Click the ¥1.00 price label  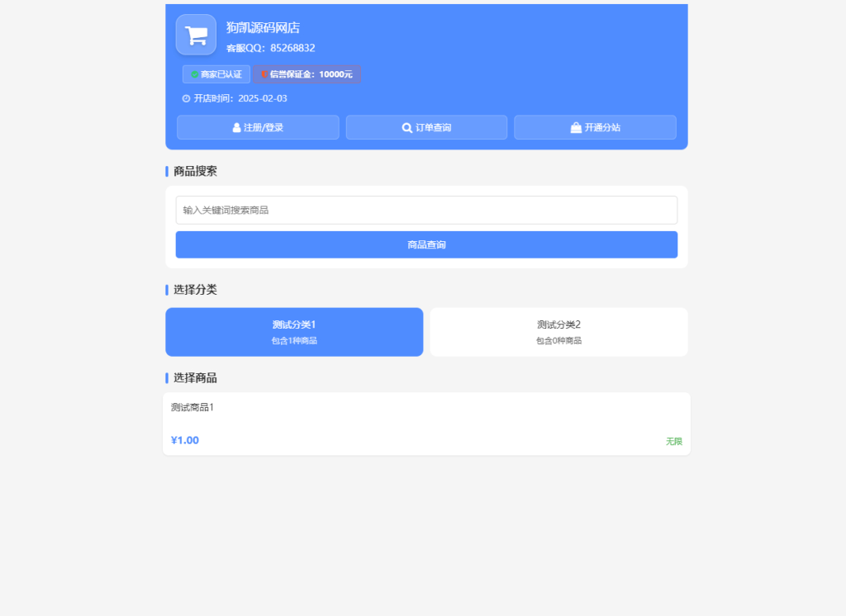(183, 440)
